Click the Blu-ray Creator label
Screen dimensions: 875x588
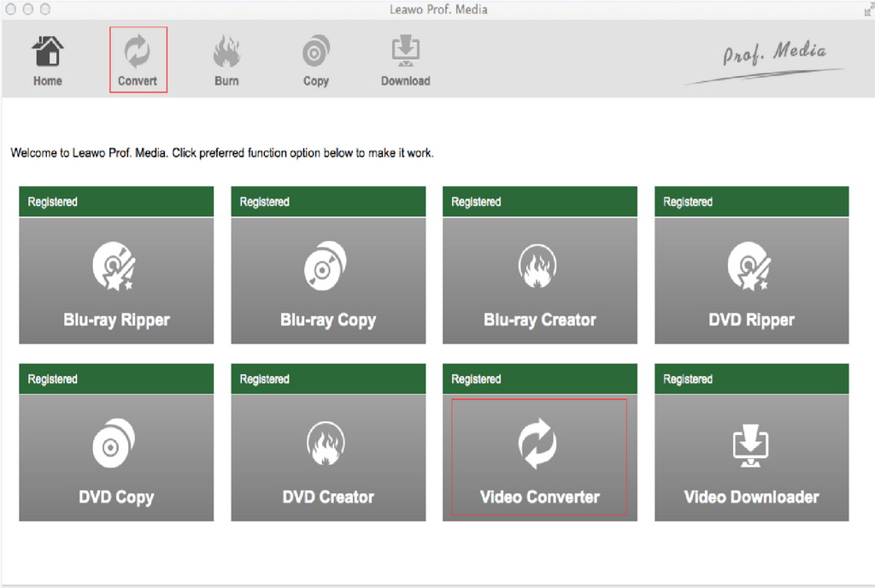(540, 320)
